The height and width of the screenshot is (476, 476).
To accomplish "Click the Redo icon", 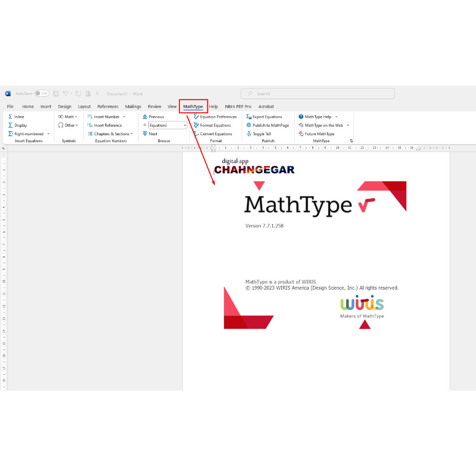I will [78, 93].
